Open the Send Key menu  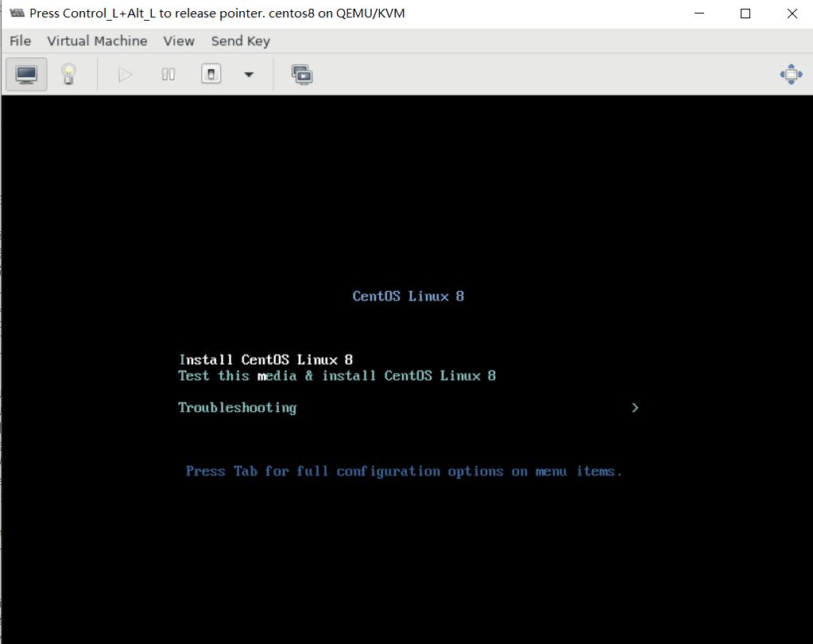[x=241, y=41]
